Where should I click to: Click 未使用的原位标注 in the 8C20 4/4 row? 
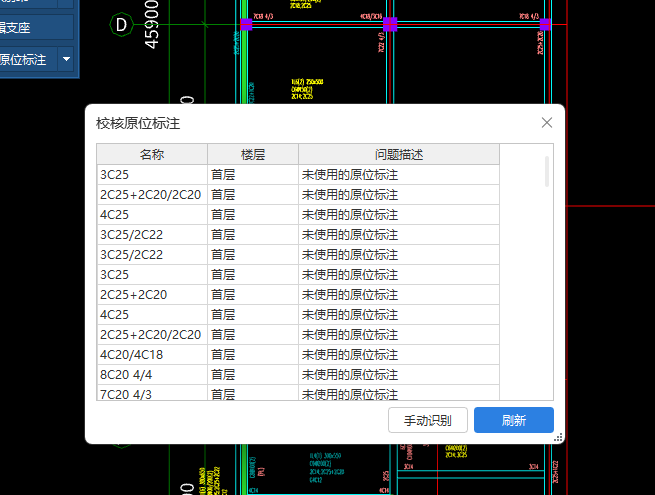350,375
